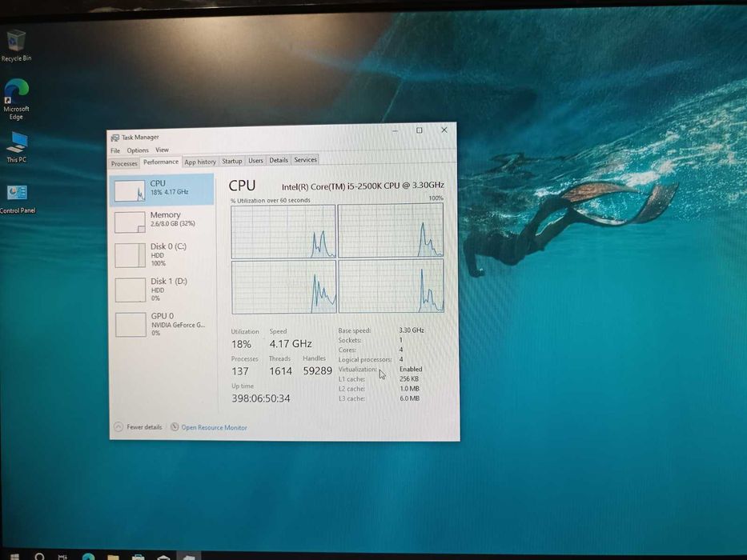The height and width of the screenshot is (560, 747).
Task: Click the 4.17 GHz speed value
Action: (291, 343)
